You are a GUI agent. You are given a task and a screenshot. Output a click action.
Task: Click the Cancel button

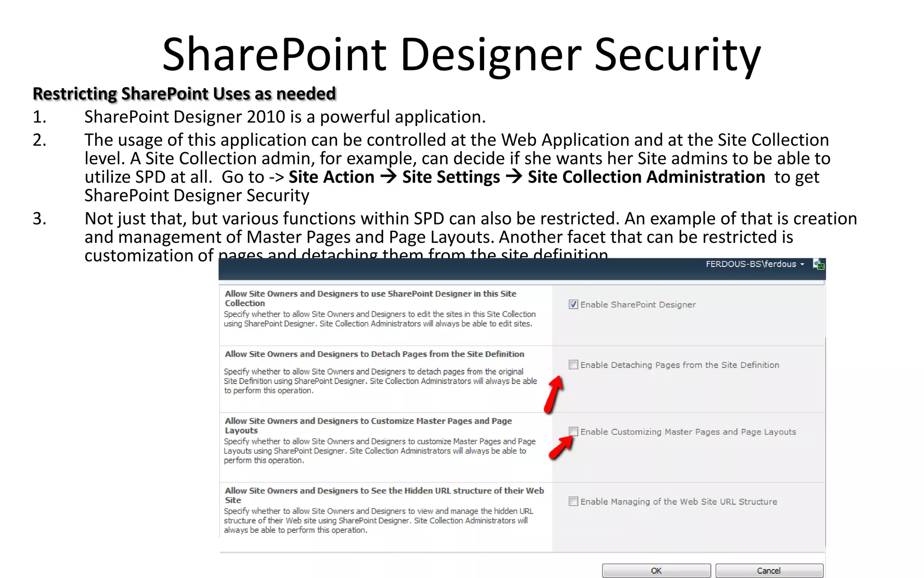[769, 571]
